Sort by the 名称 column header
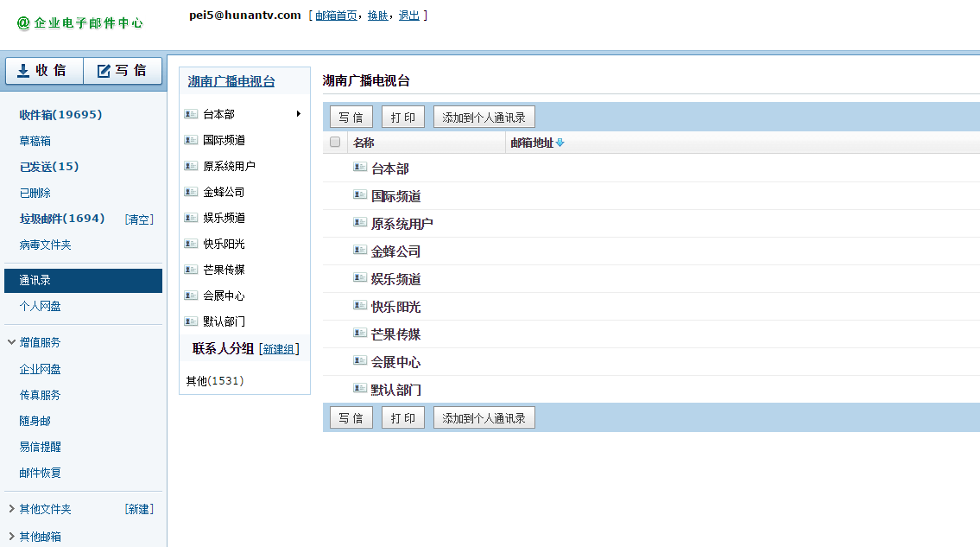980x547 pixels. coord(364,143)
